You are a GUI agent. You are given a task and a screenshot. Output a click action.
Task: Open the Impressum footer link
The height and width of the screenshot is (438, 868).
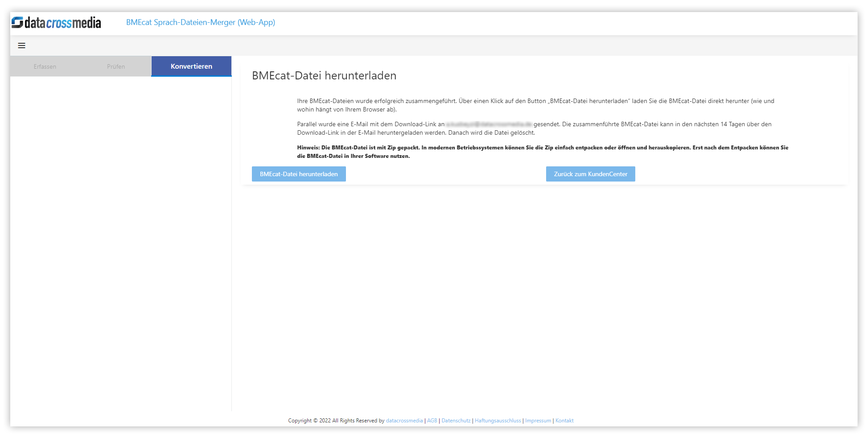(x=538, y=421)
